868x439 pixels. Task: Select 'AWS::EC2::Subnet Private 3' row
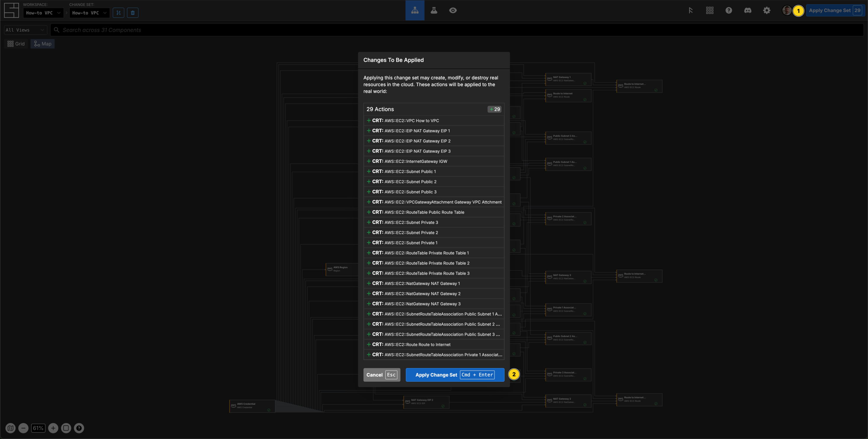point(434,223)
